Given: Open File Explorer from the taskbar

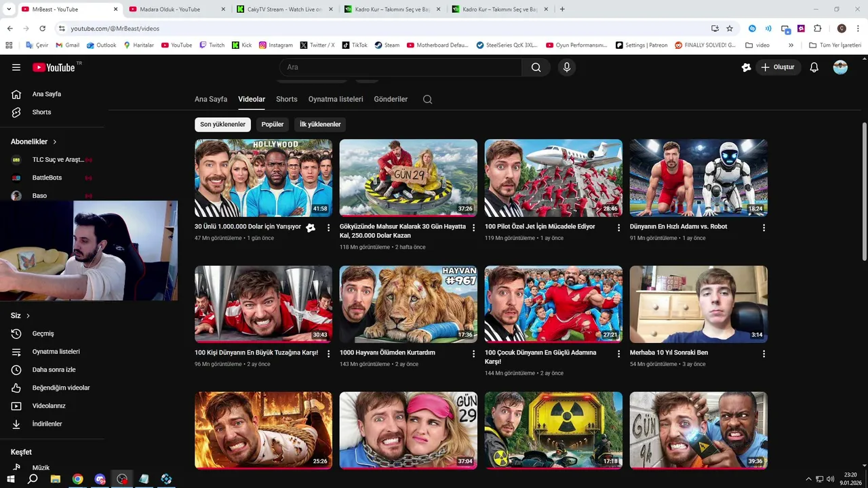Looking at the screenshot, I should pyautogui.click(x=55, y=479).
